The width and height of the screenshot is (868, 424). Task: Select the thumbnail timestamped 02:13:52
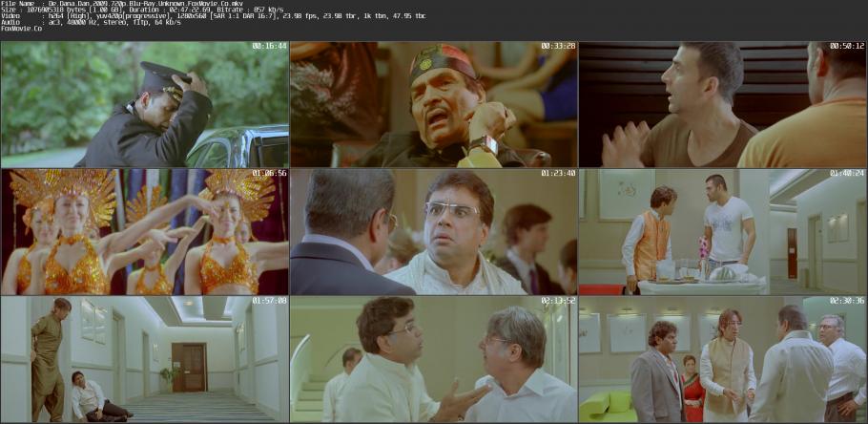click(433, 359)
